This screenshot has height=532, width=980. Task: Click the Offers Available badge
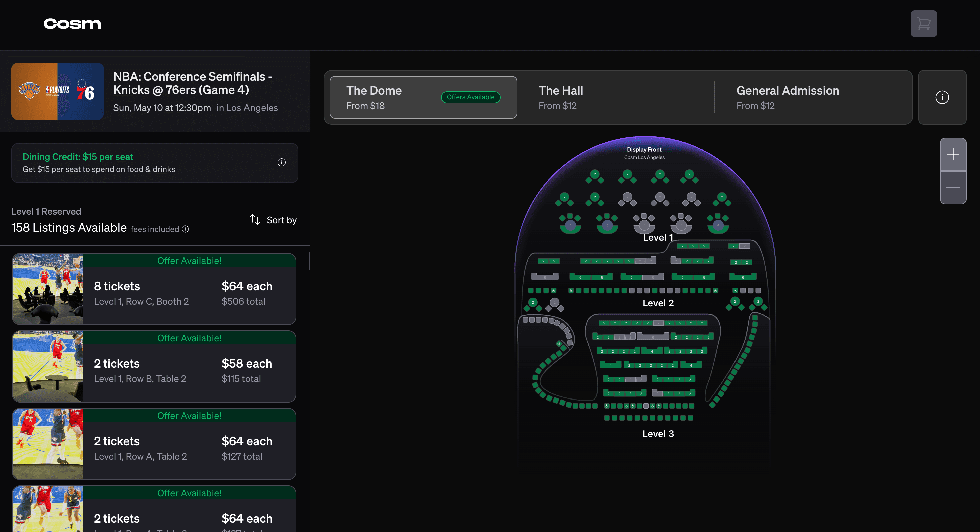click(471, 97)
